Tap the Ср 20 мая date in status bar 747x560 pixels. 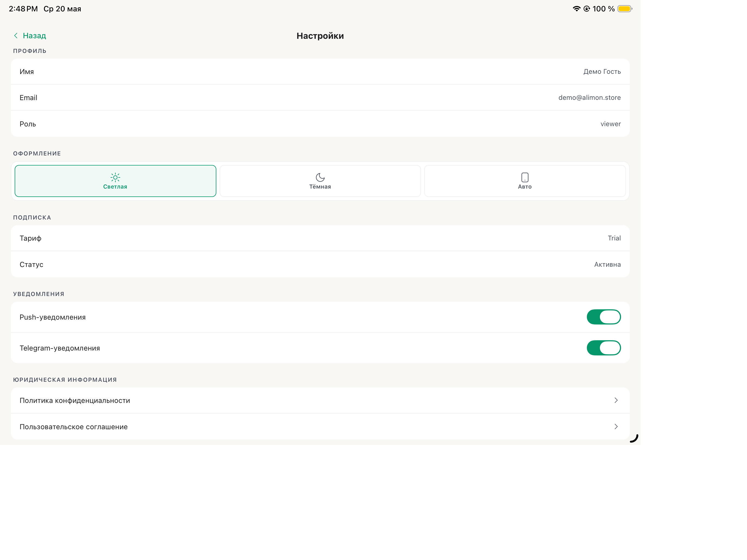click(x=62, y=9)
